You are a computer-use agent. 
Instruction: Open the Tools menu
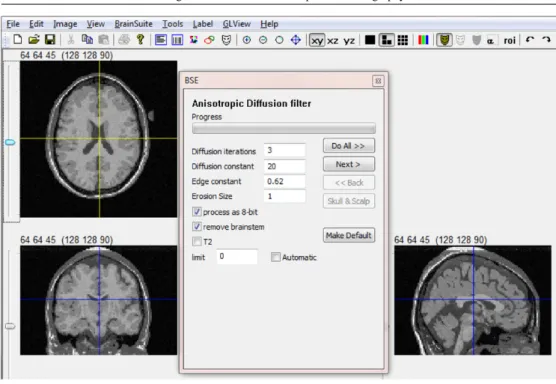point(173,24)
